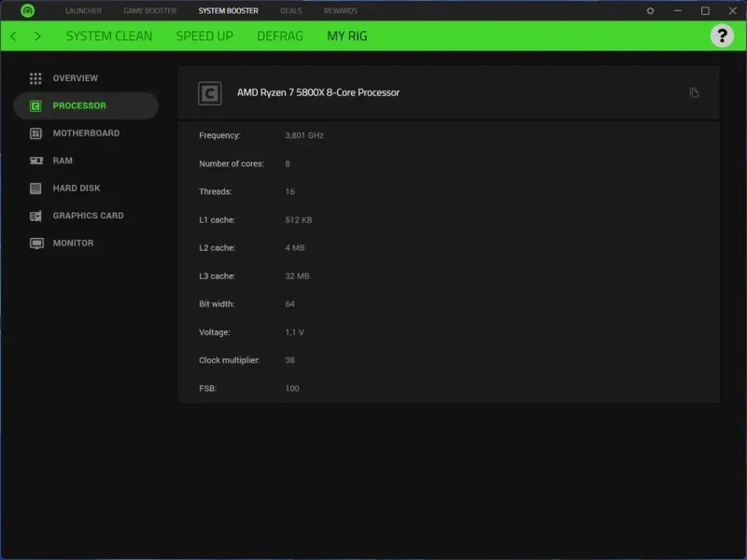Open the settings gear icon

[650, 10]
